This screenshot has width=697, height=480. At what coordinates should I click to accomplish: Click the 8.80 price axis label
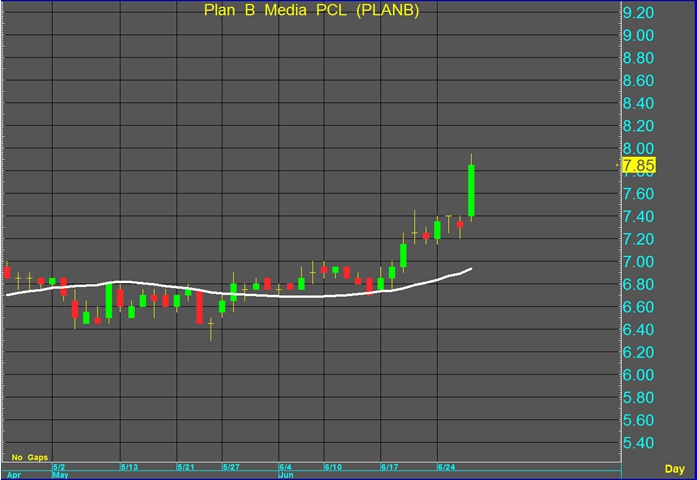(x=638, y=58)
